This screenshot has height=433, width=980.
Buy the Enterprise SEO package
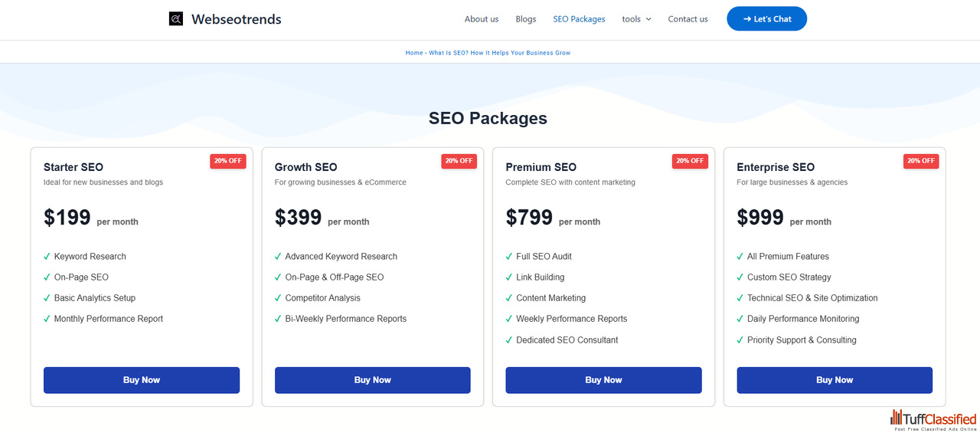(x=835, y=380)
